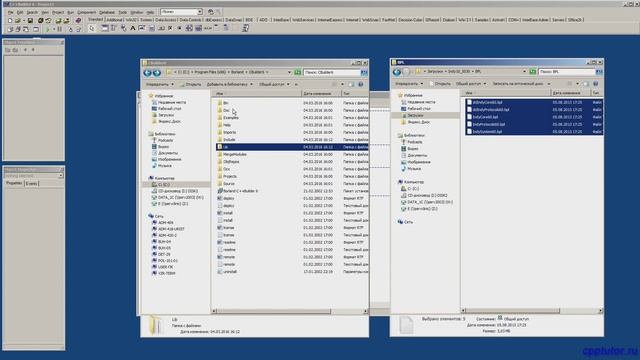
Task: Select the Borland C++Builder 6 installer file
Action: click(x=237, y=191)
